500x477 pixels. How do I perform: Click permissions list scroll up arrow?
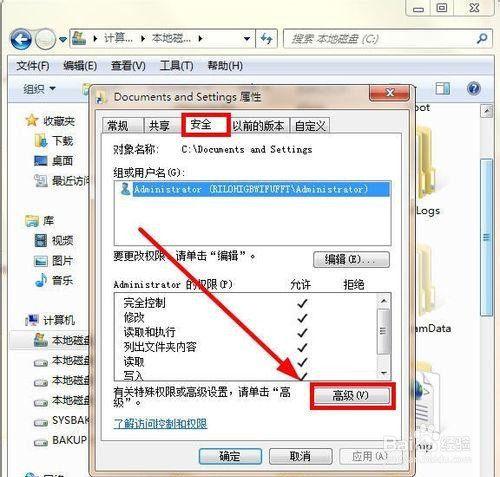pos(384,301)
